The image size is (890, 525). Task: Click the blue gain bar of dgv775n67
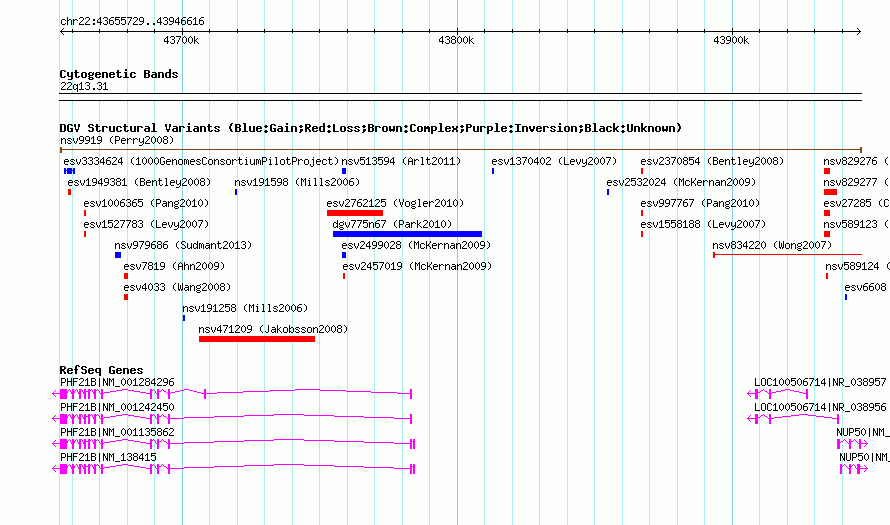[407, 234]
